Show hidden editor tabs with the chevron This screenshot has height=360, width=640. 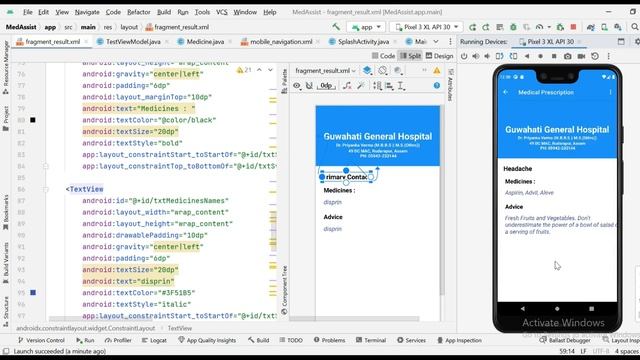436,42
